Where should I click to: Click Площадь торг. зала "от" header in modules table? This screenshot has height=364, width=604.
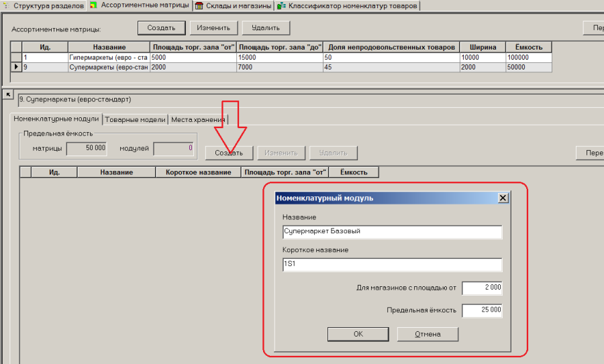point(285,172)
